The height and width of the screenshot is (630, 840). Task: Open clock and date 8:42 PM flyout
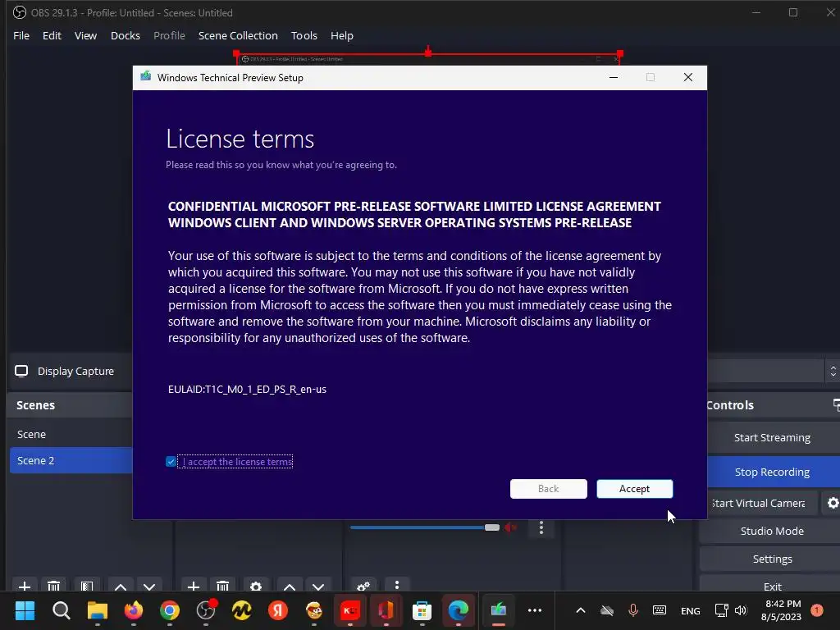[781, 610]
